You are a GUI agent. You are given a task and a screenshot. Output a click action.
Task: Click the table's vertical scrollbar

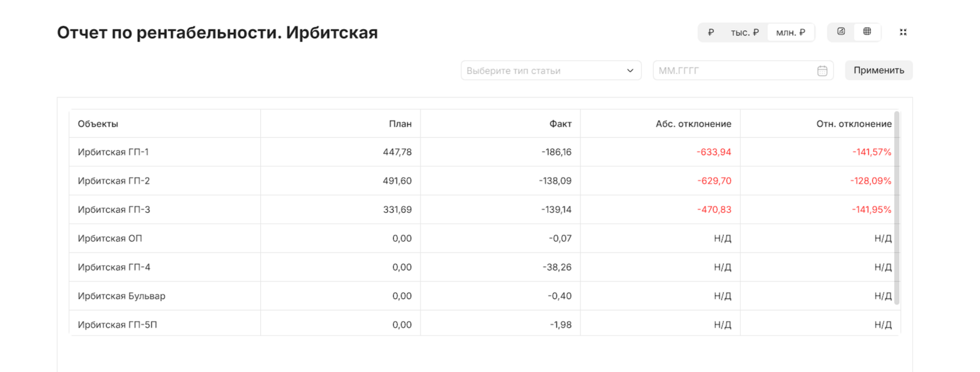(897, 207)
